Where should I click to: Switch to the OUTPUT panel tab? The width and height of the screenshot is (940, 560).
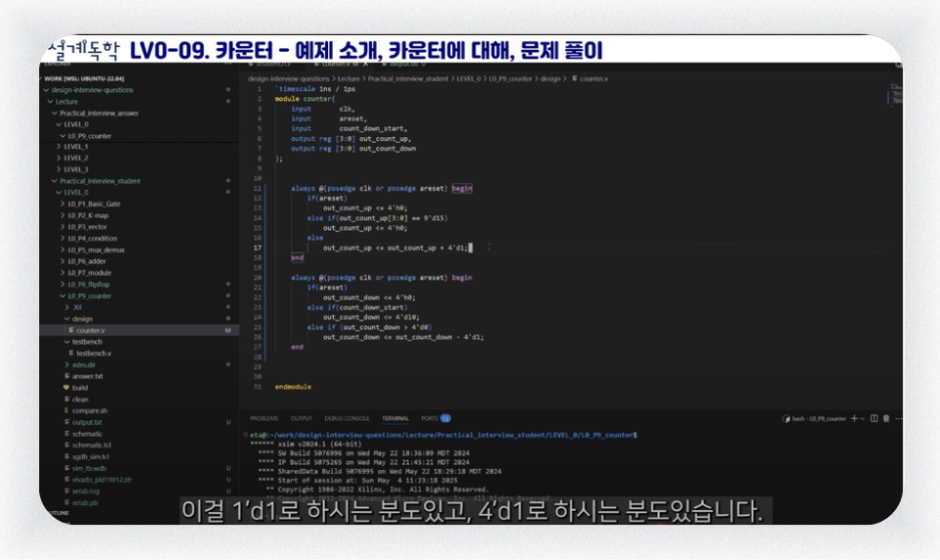click(302, 418)
